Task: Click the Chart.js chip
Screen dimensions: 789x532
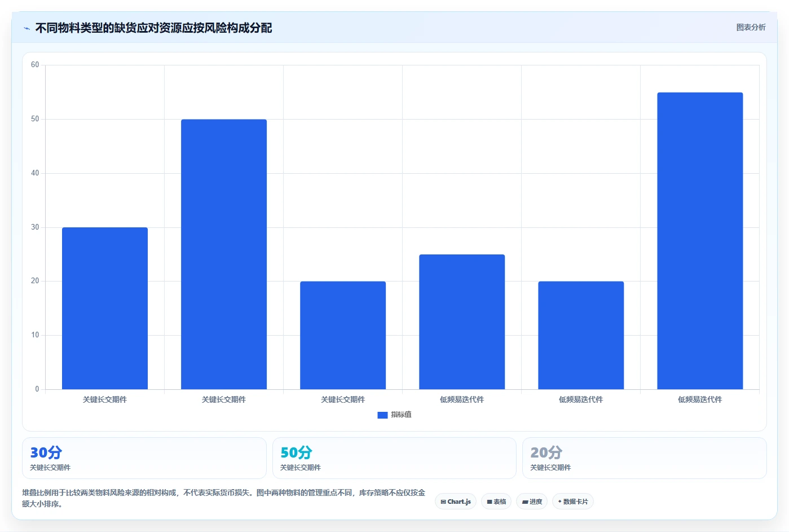Action: pos(456,502)
